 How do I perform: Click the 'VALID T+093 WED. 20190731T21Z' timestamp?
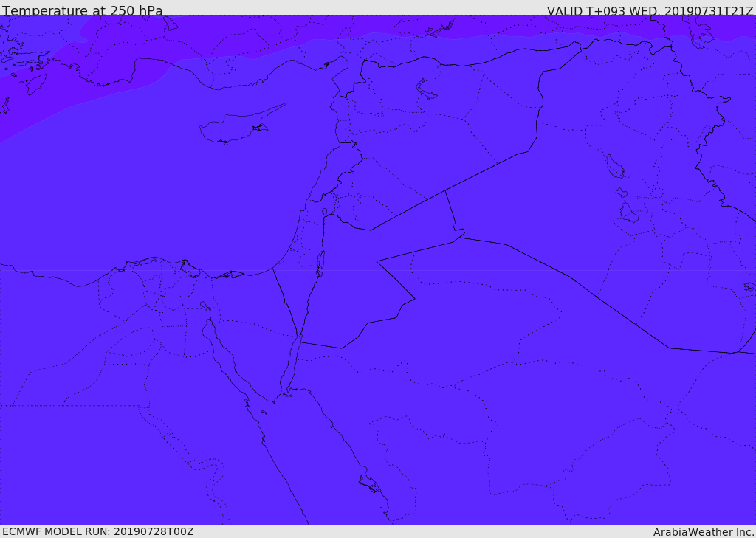[650, 10]
